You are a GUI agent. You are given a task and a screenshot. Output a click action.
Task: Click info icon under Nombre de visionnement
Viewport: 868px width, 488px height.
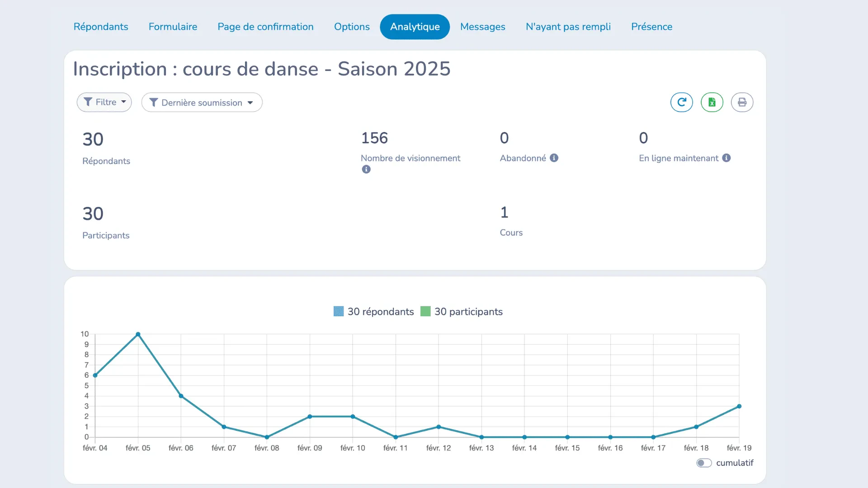click(x=366, y=169)
